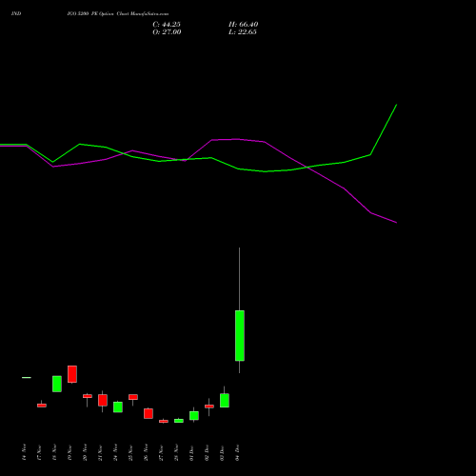Click the red candle for 25 Nov

[133, 397]
